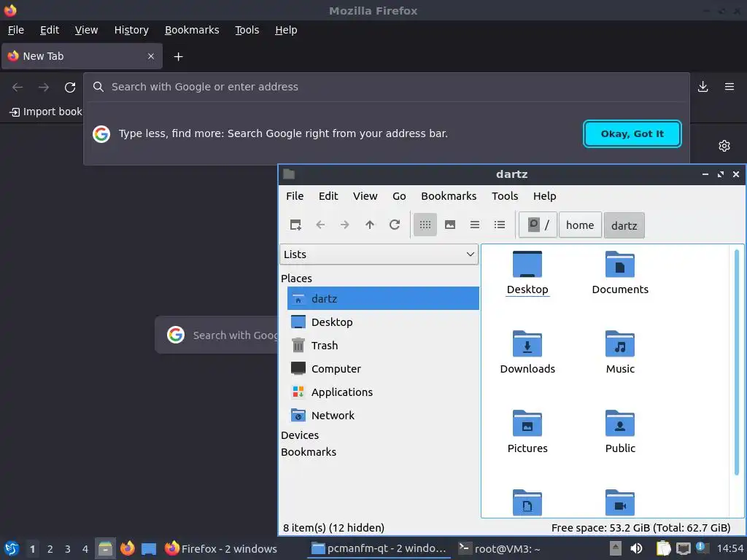Viewport: 747px width, 560px height.
Task: Switch to workspace 3
Action: tap(68, 549)
